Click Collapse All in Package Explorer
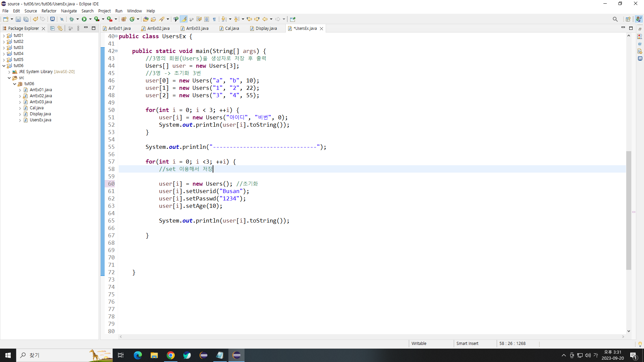The image size is (644, 362). 52,28
